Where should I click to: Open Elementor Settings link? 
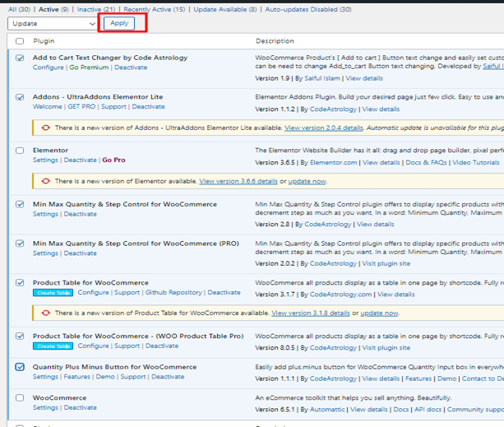(45, 160)
